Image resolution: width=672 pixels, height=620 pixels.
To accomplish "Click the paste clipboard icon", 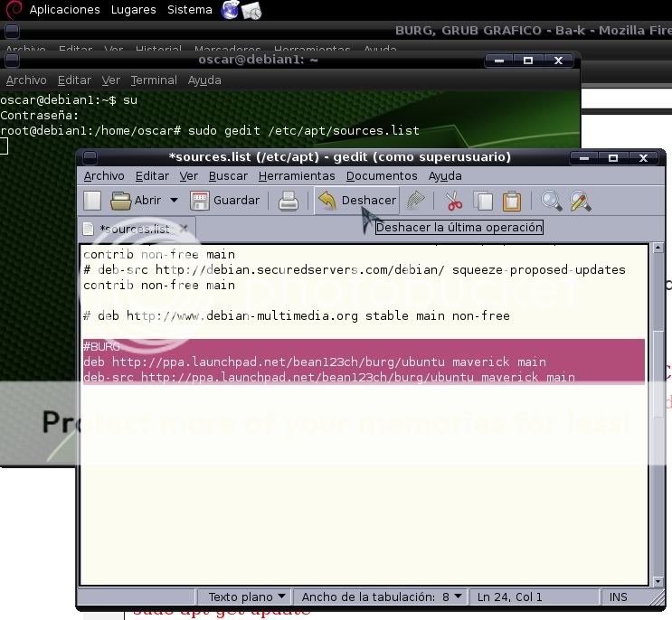I will click(512, 201).
